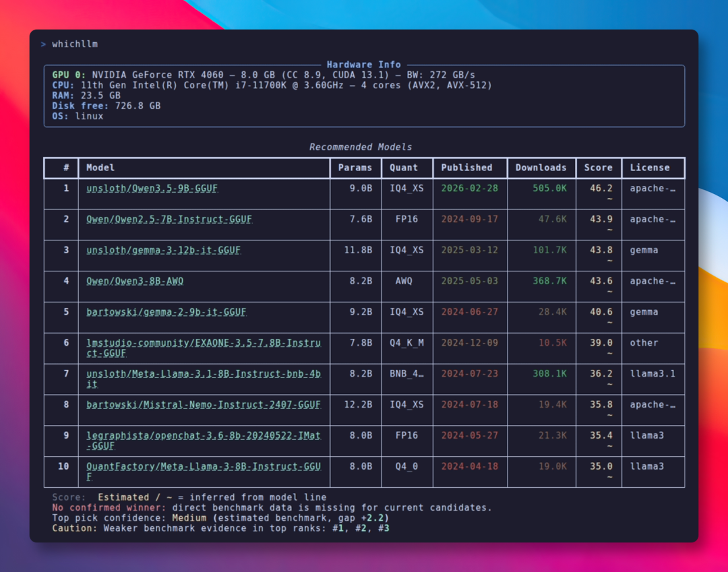This screenshot has width=728, height=572.
Task: Click the 46.2 score value
Action: click(601, 189)
